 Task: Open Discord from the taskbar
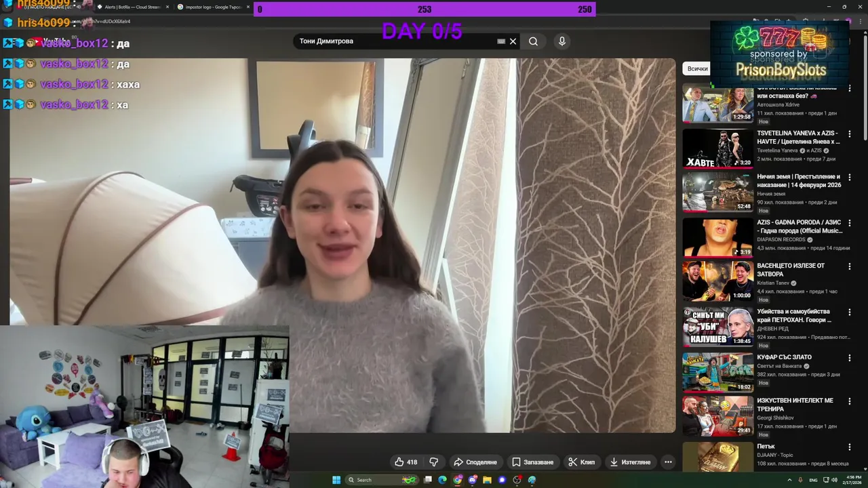(473, 480)
